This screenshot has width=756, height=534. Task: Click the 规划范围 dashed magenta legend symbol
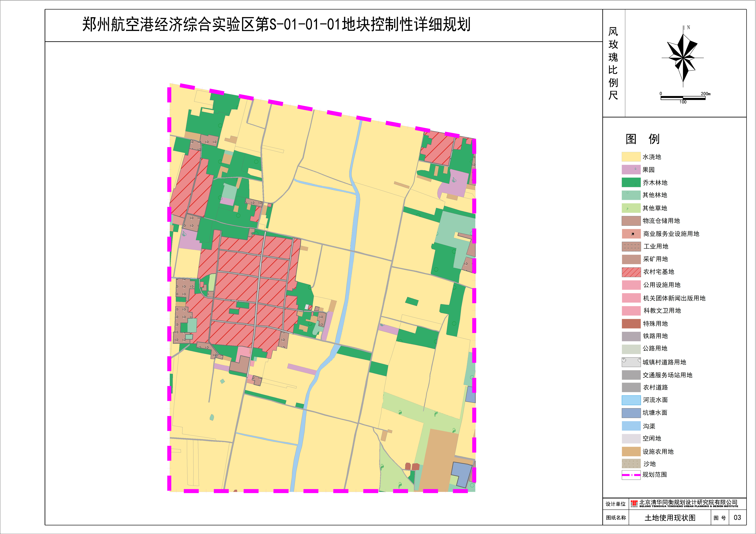tap(631, 475)
